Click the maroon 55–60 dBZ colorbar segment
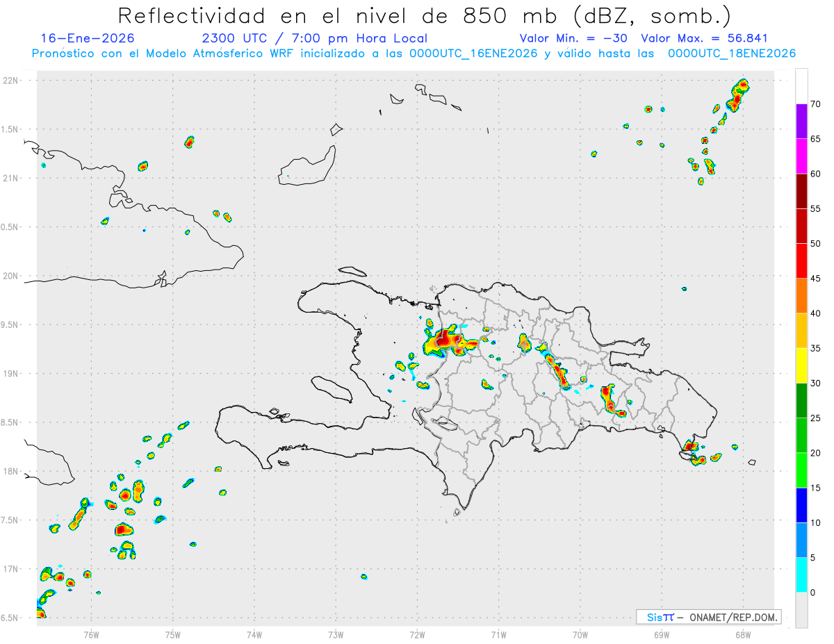Viewport: 834px width, 644px height. pyautogui.click(x=801, y=191)
